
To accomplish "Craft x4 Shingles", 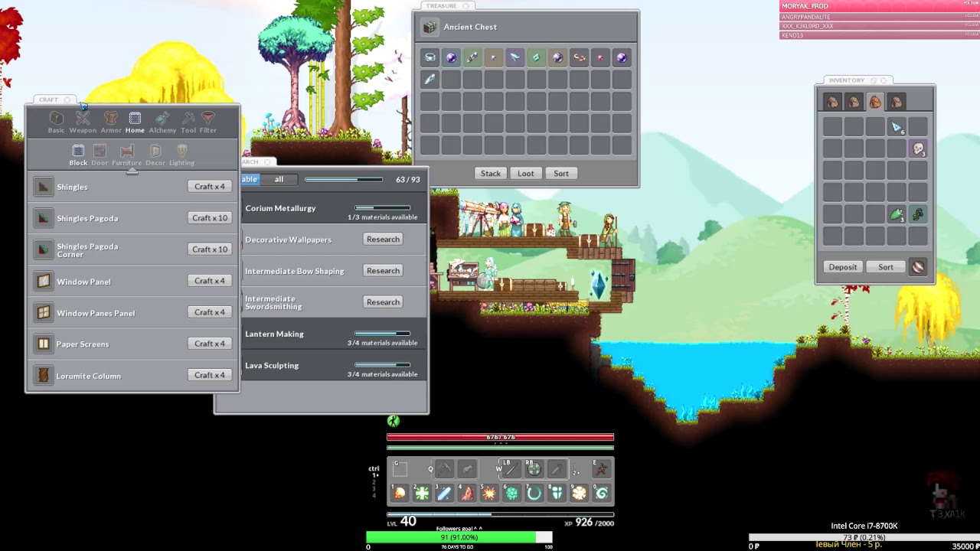I will [x=209, y=187].
